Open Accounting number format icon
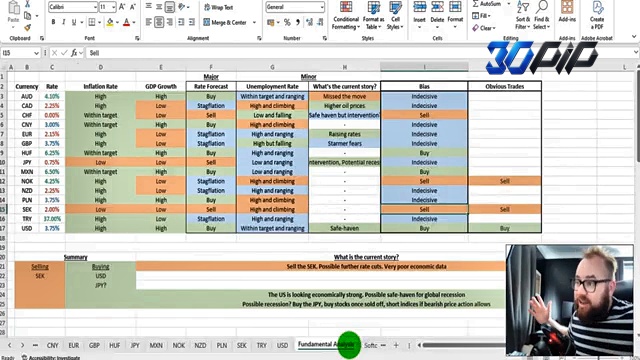The image size is (640, 360). click(270, 22)
